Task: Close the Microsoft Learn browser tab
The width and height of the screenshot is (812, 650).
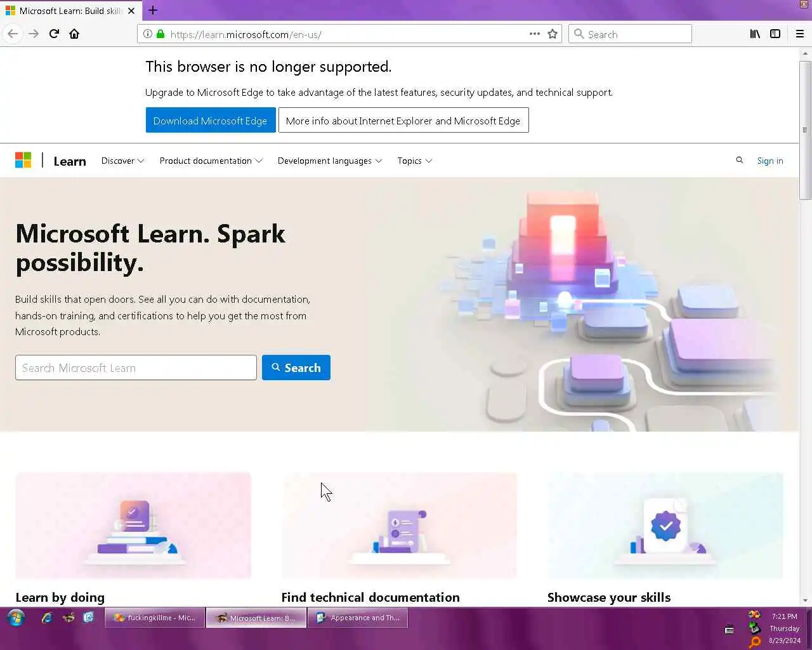Action: pyautogui.click(x=131, y=11)
